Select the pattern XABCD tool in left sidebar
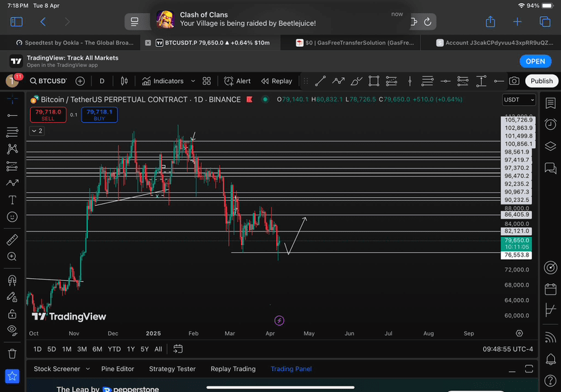561x392 pixels. coord(12,149)
